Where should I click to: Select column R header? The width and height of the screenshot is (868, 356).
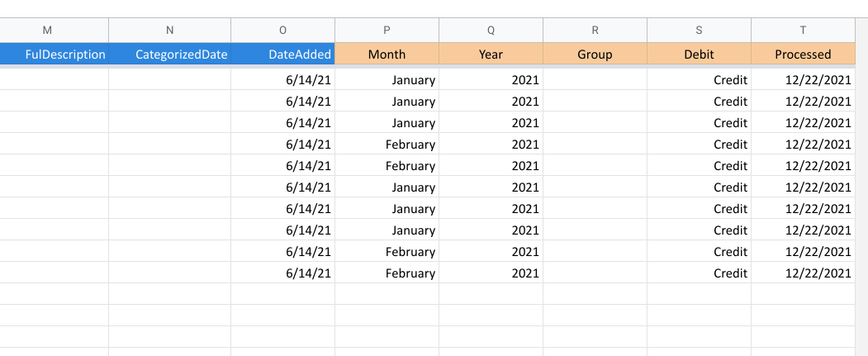(x=595, y=31)
